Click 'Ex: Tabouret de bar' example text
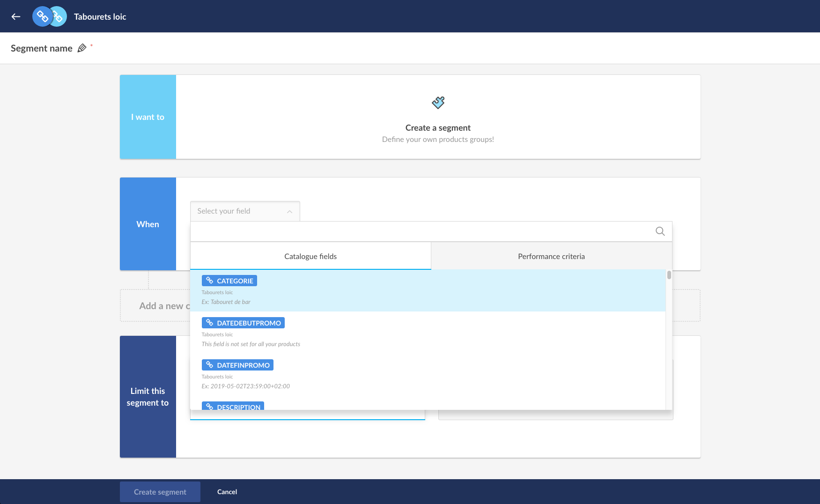The height and width of the screenshot is (504, 820). (x=226, y=302)
